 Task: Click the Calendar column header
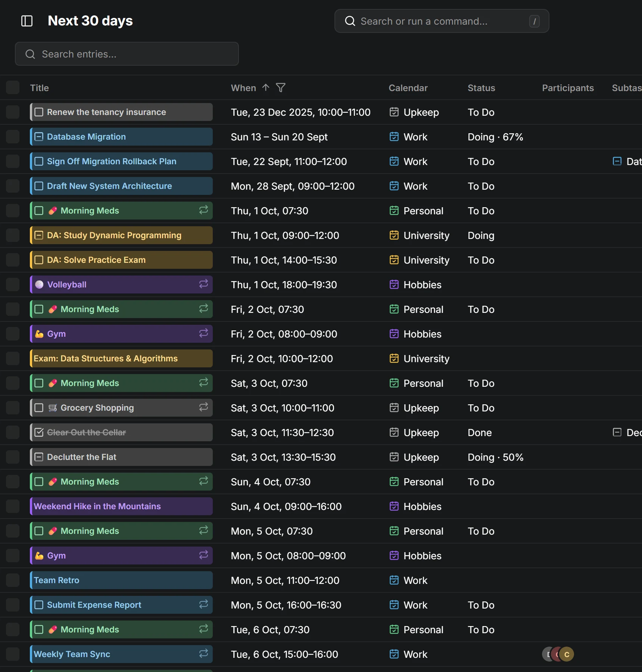(408, 88)
